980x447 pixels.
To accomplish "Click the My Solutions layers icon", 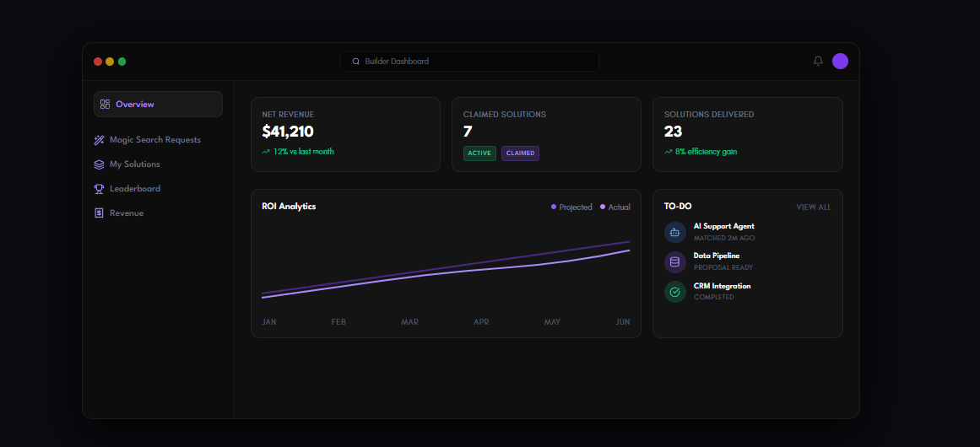I will tap(99, 164).
